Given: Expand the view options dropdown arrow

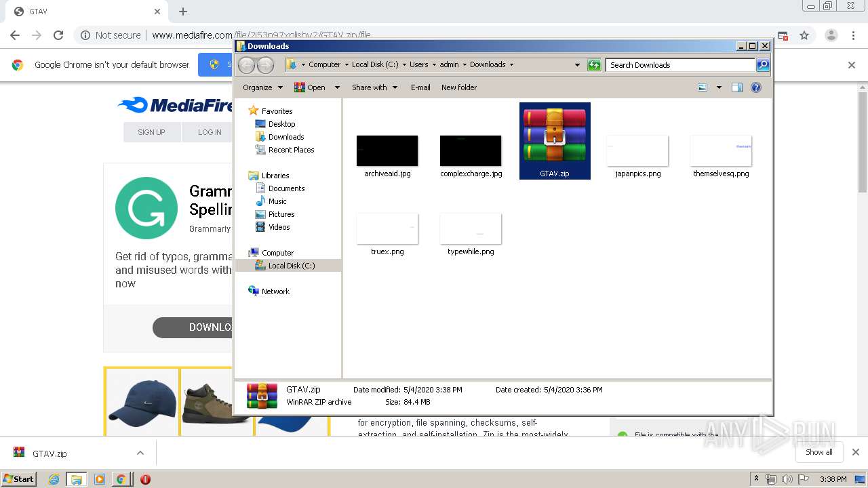Looking at the screenshot, I should pyautogui.click(x=719, y=87).
